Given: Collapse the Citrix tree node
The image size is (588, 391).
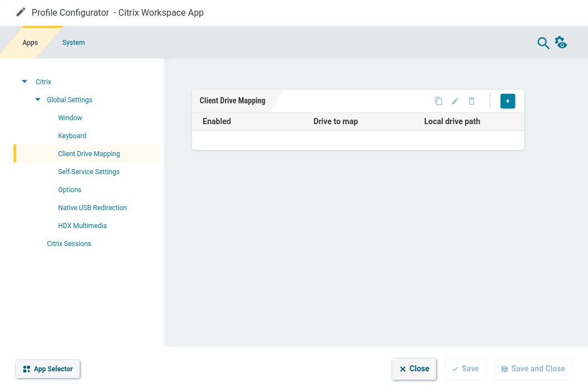Looking at the screenshot, I should coord(24,81).
